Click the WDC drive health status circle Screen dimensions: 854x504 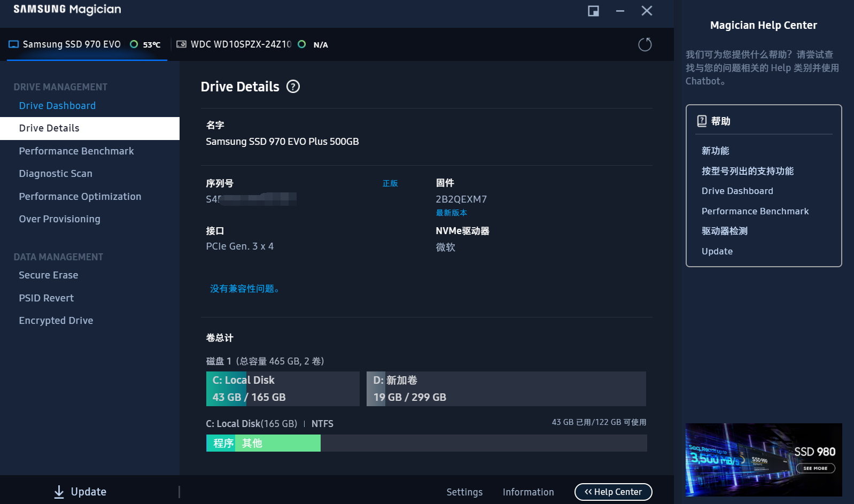point(302,44)
